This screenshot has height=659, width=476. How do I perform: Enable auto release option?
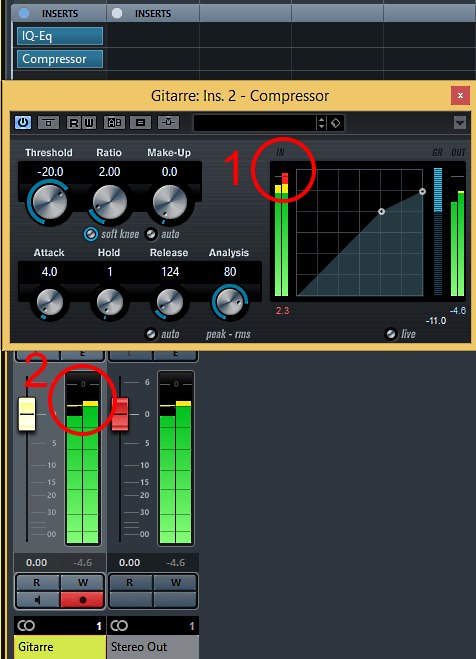click(x=151, y=334)
